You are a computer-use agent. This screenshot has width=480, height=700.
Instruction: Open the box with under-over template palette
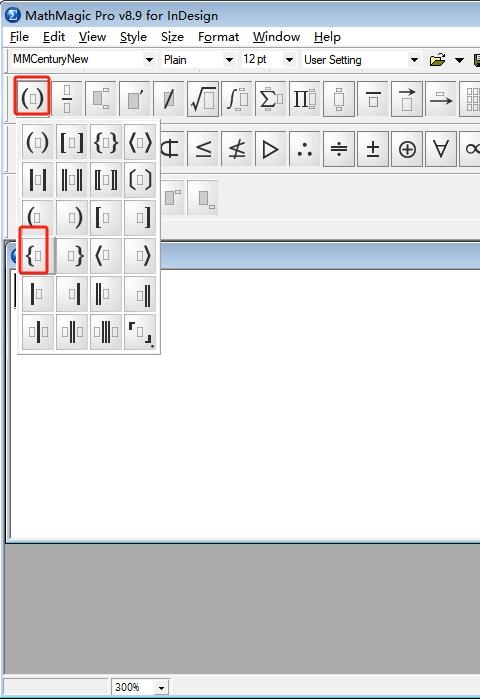point(338,99)
